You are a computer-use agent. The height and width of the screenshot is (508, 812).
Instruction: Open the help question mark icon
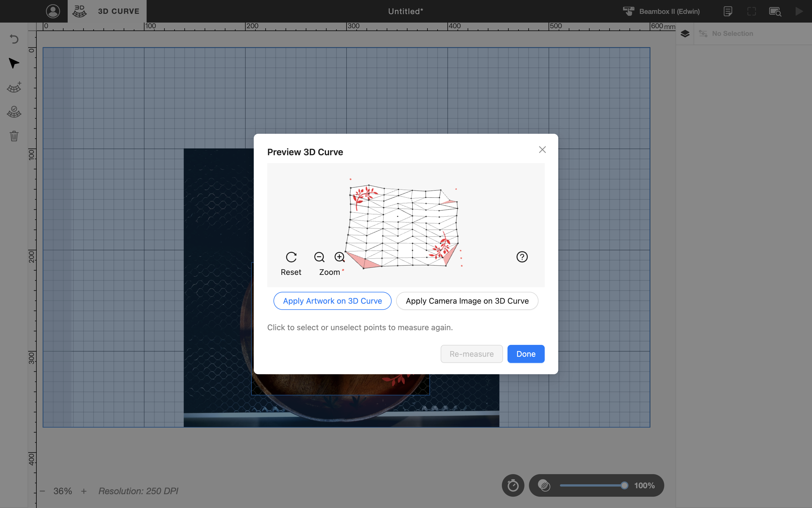pyautogui.click(x=522, y=257)
